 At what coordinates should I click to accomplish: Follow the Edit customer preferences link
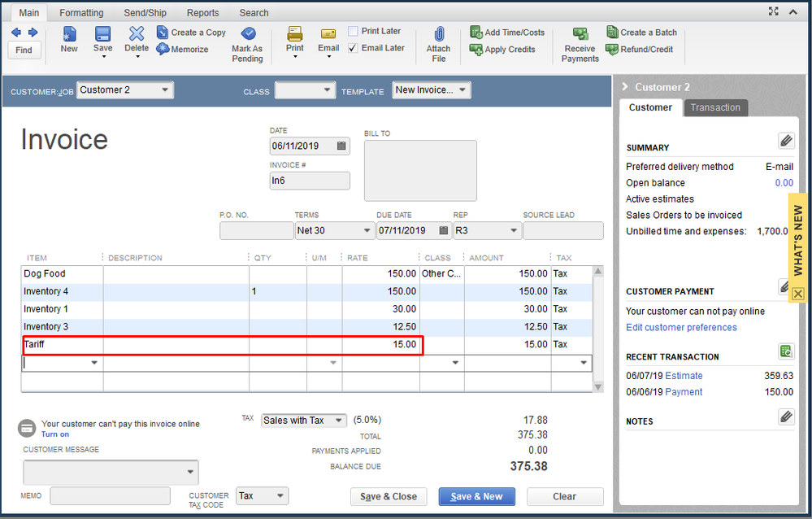coord(681,328)
